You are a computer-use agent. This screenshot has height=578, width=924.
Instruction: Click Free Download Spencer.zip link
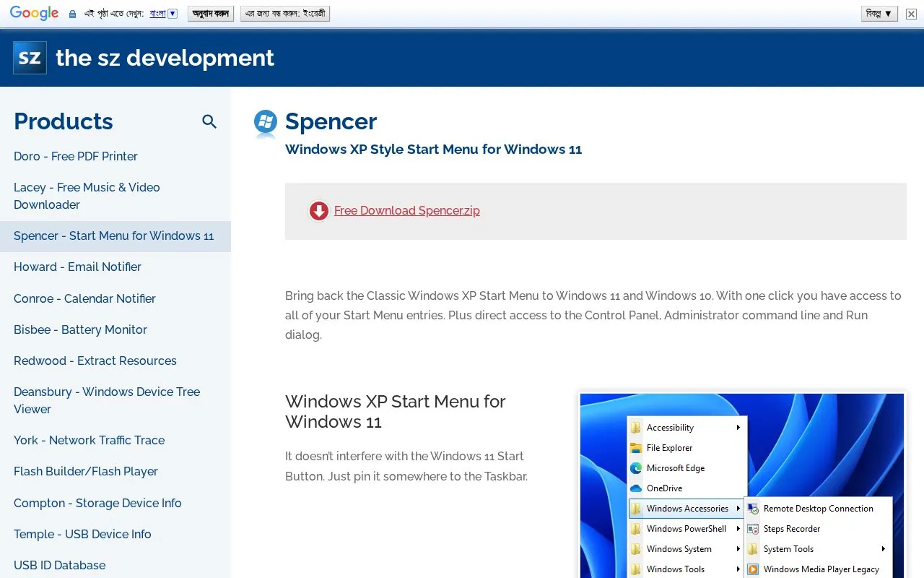point(407,211)
